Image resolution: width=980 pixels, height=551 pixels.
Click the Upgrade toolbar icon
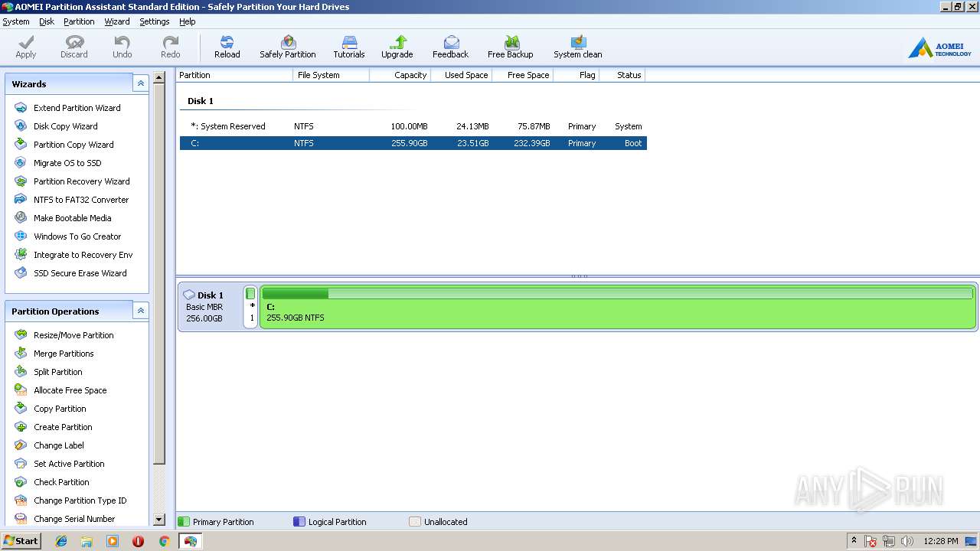tap(397, 47)
